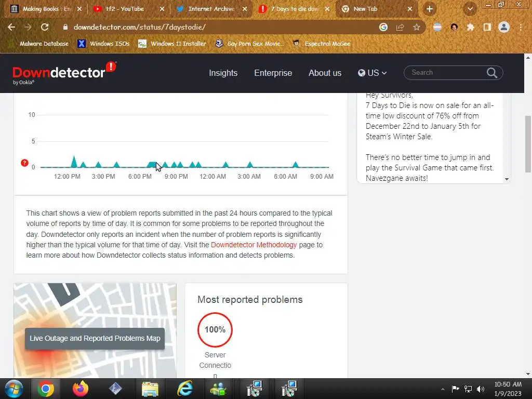The image size is (532, 399).
Task: Open the extensions puzzle icon
Action: 471,27
